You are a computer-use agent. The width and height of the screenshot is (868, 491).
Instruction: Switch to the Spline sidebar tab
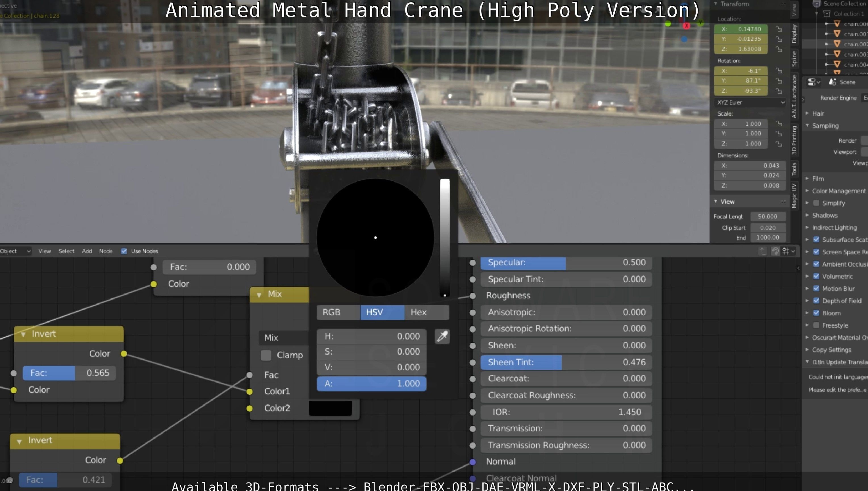794,59
